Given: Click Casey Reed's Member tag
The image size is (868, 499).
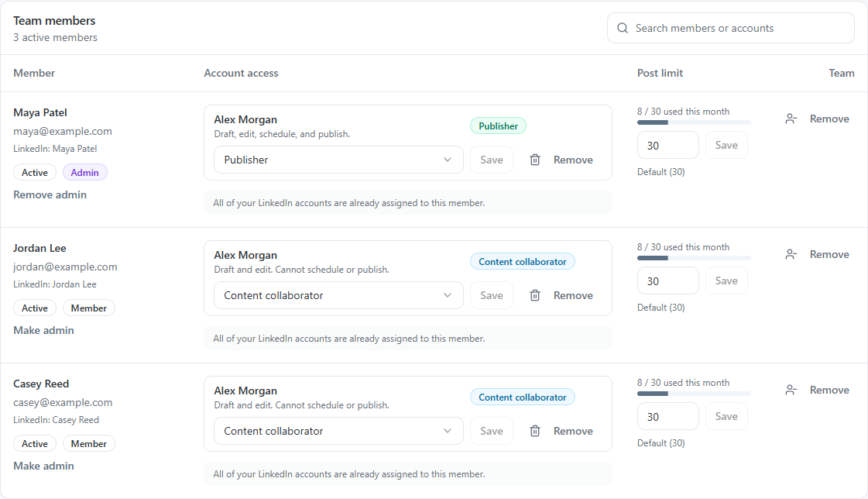Looking at the screenshot, I should click(x=88, y=444).
